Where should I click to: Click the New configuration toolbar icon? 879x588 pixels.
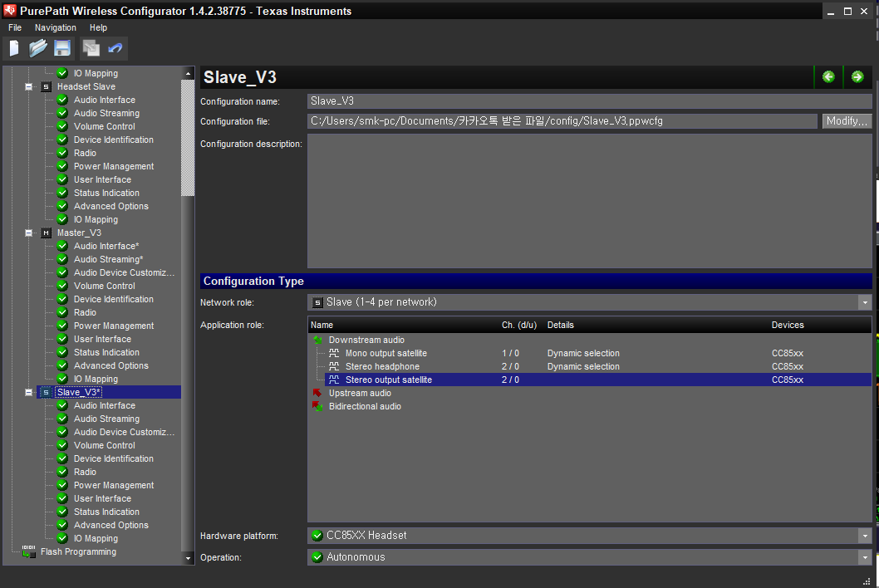click(x=14, y=49)
